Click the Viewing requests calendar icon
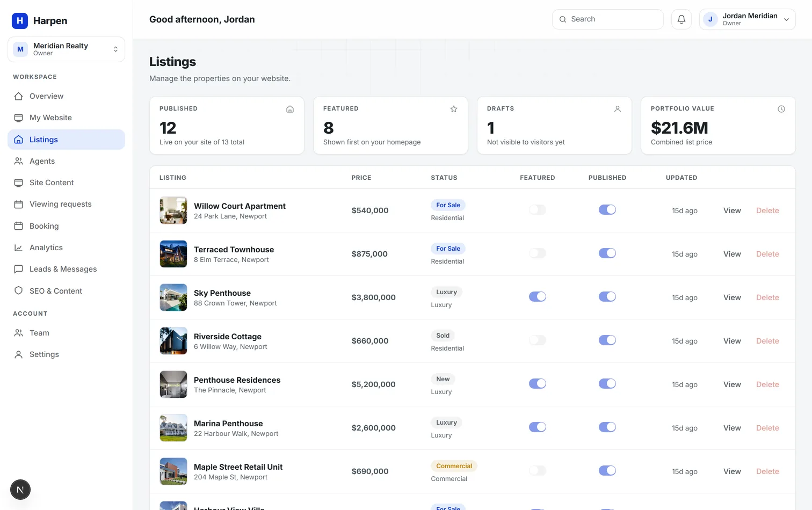Screen dimensions: 812x510 tap(19, 204)
